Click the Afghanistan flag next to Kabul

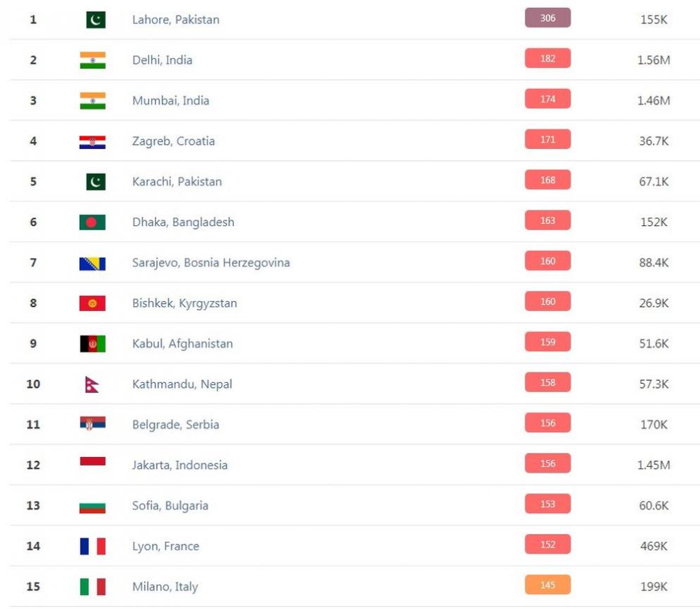tap(93, 344)
